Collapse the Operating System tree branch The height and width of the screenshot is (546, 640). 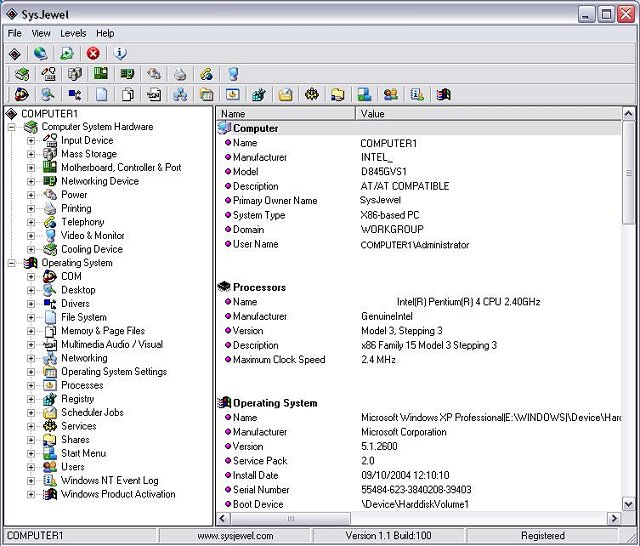[x=11, y=263]
